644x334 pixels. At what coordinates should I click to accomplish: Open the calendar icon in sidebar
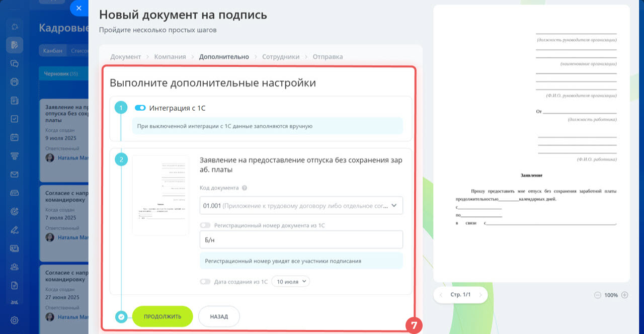[15, 137]
